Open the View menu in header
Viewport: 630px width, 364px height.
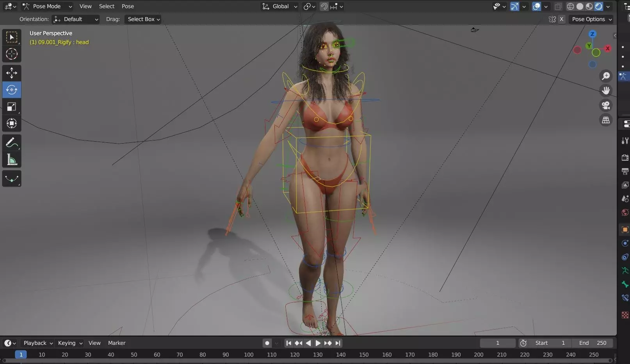85,6
